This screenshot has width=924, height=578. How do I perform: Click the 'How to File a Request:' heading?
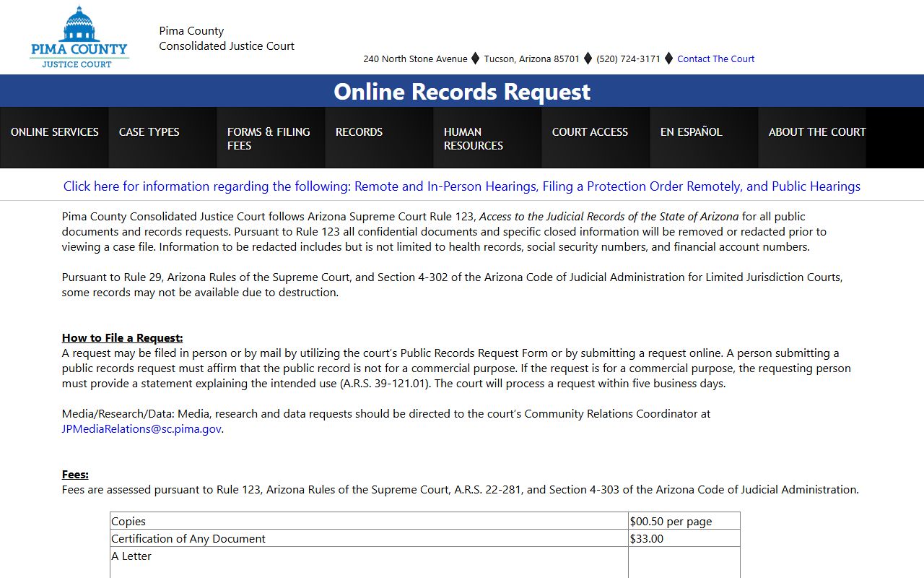pos(123,338)
